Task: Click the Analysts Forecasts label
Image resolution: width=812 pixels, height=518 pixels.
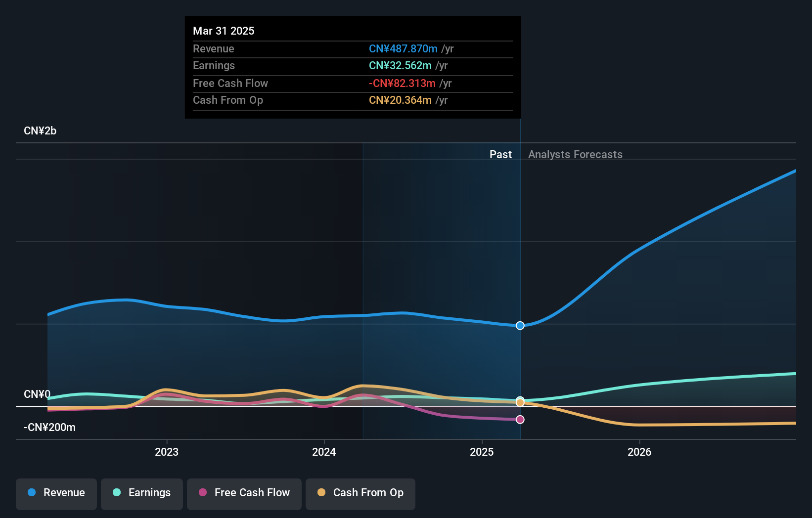Action: pyautogui.click(x=575, y=155)
